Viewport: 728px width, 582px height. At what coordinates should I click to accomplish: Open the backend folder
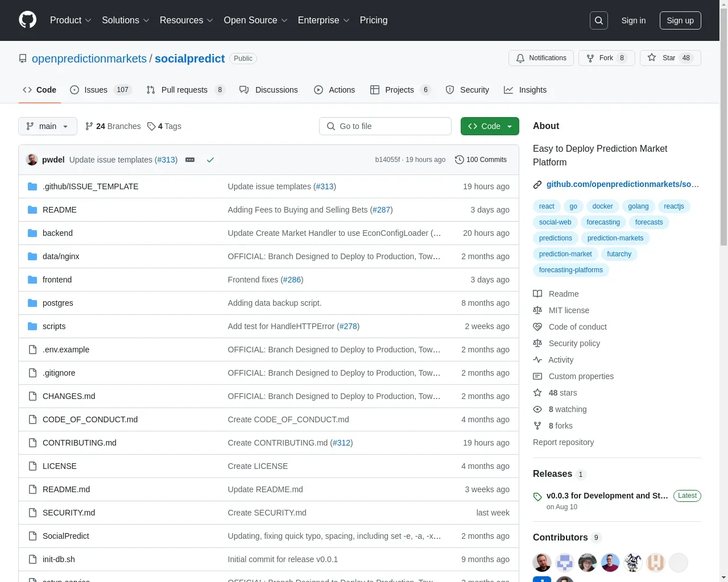(x=57, y=233)
